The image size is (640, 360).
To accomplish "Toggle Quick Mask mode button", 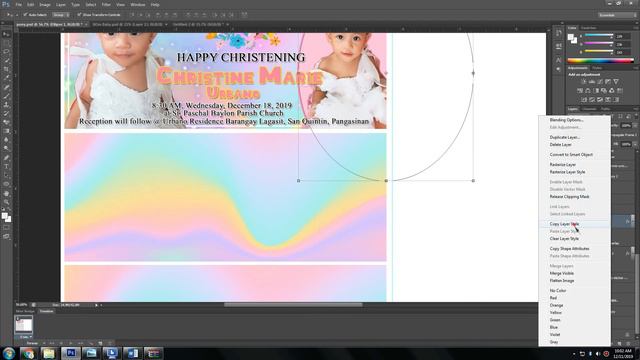I will [6, 228].
